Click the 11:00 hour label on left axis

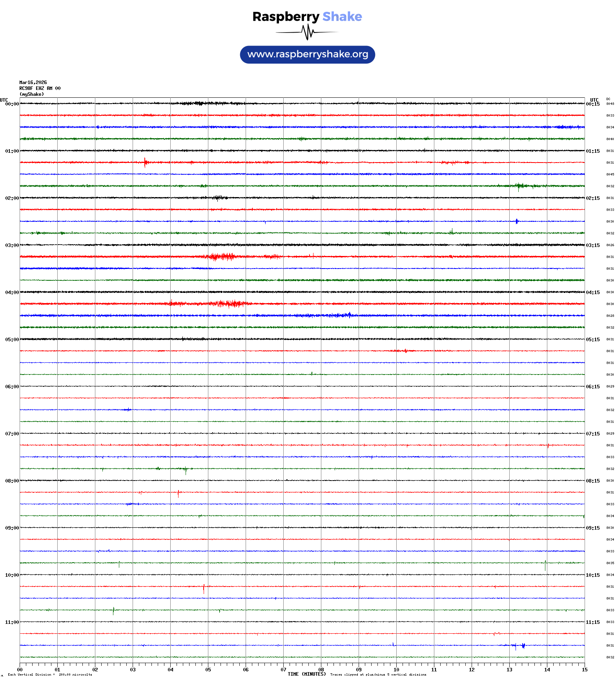12,622
